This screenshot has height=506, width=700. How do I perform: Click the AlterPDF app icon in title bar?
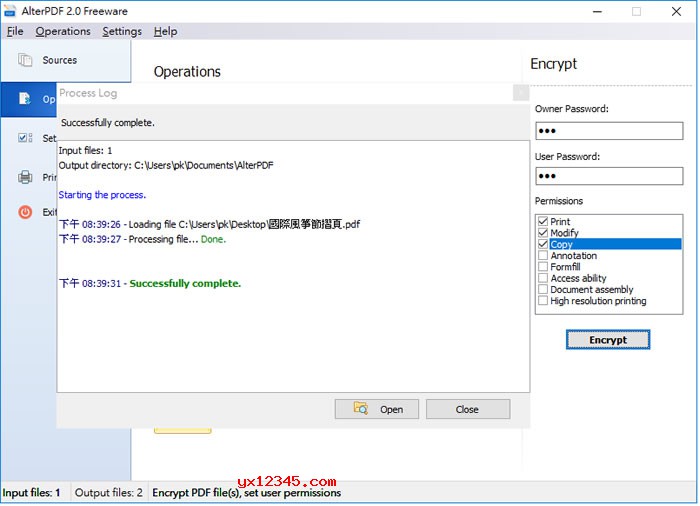coord(9,11)
